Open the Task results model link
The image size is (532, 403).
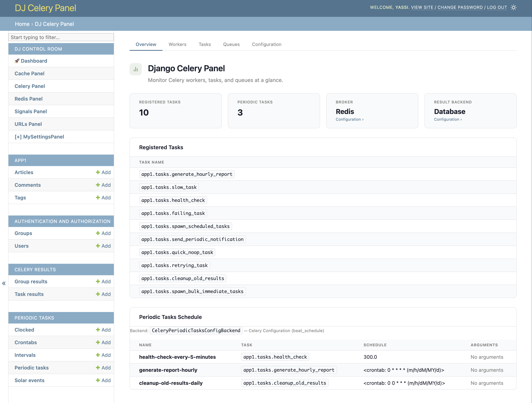[29, 294]
